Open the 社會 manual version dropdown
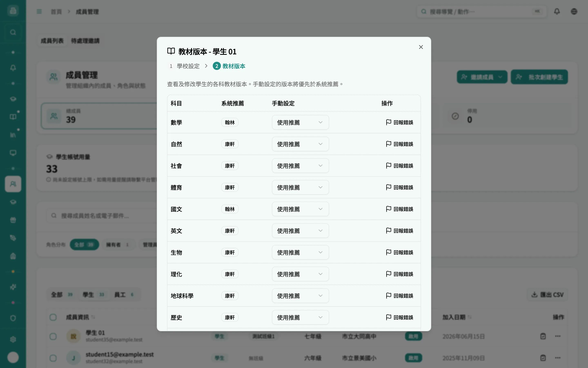Viewport: 588px width, 368px height. [x=300, y=166]
